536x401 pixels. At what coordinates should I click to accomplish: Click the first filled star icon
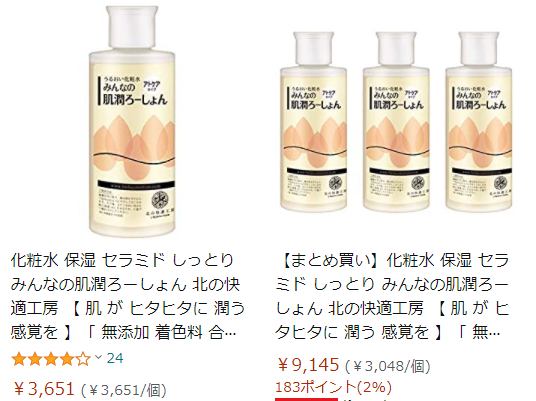19,360
